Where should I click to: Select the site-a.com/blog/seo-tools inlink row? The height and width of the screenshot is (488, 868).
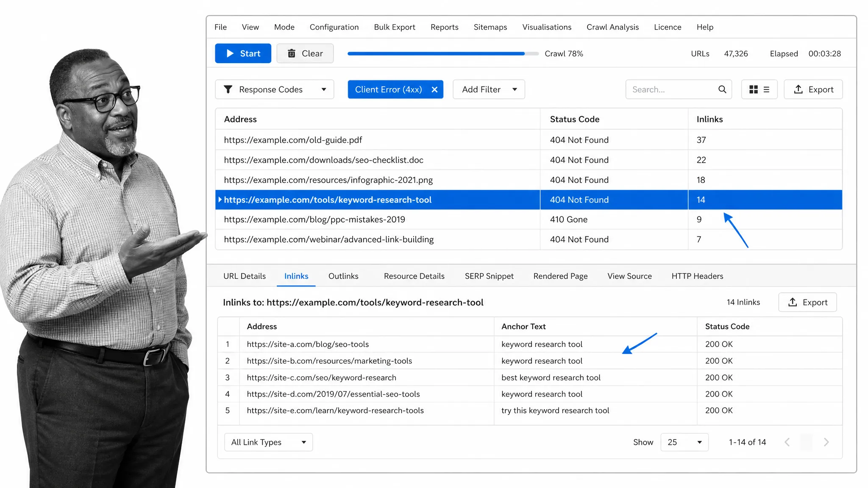tap(530, 344)
